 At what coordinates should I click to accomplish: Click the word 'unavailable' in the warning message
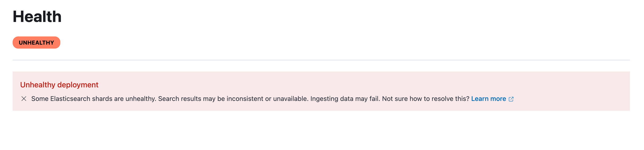pyautogui.click(x=290, y=99)
